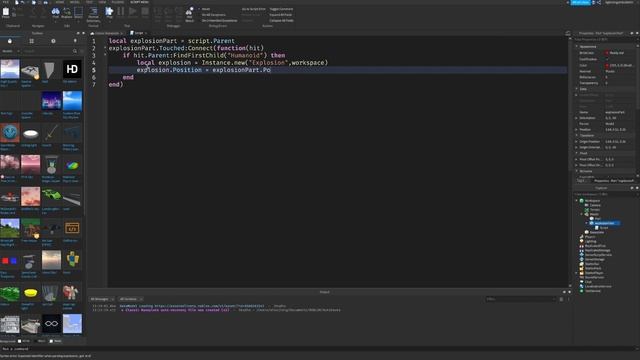Collapse the Appearance section in Properties
The height and width of the screenshot is (360, 640).
[577, 47]
